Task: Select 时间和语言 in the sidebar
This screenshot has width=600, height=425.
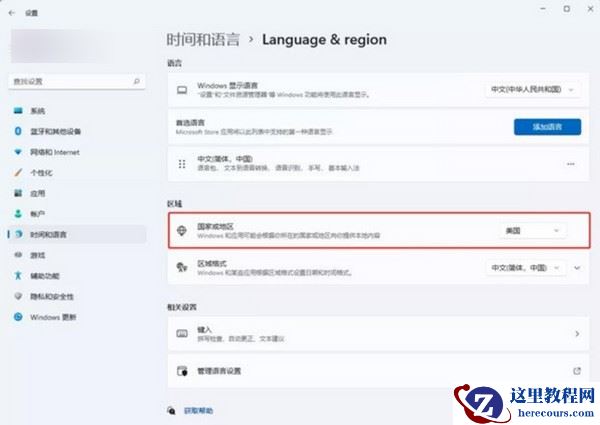Action: coord(77,234)
